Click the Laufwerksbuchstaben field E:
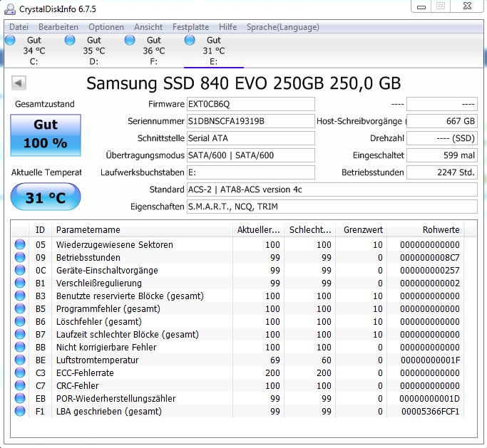This screenshot has width=487, height=448. coord(251,172)
